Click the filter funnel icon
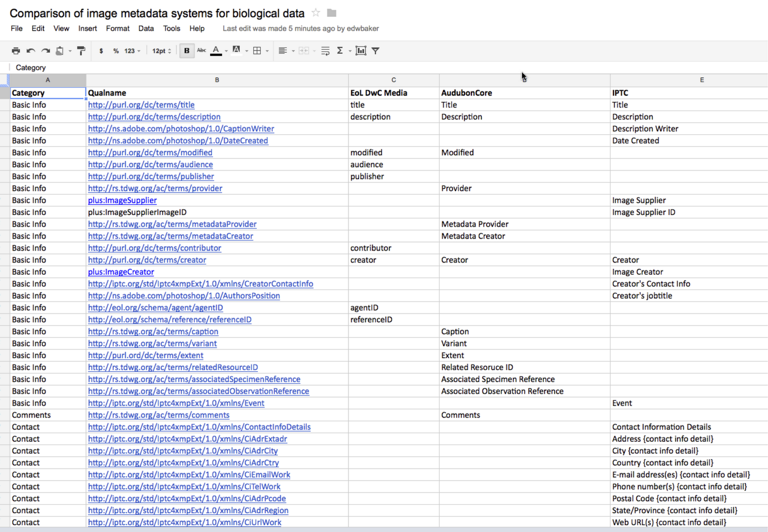Viewport: 768px width, 532px height. (x=376, y=51)
